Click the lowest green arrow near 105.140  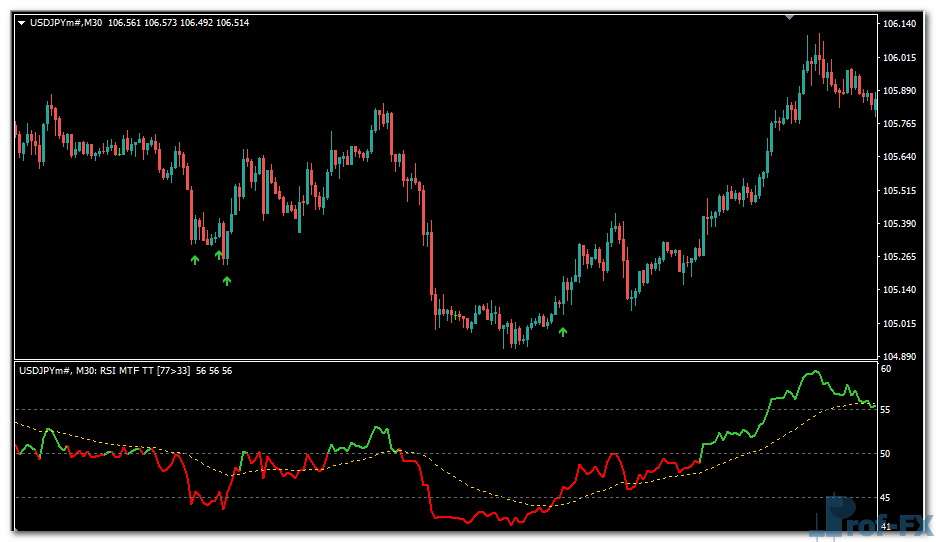[x=227, y=281]
